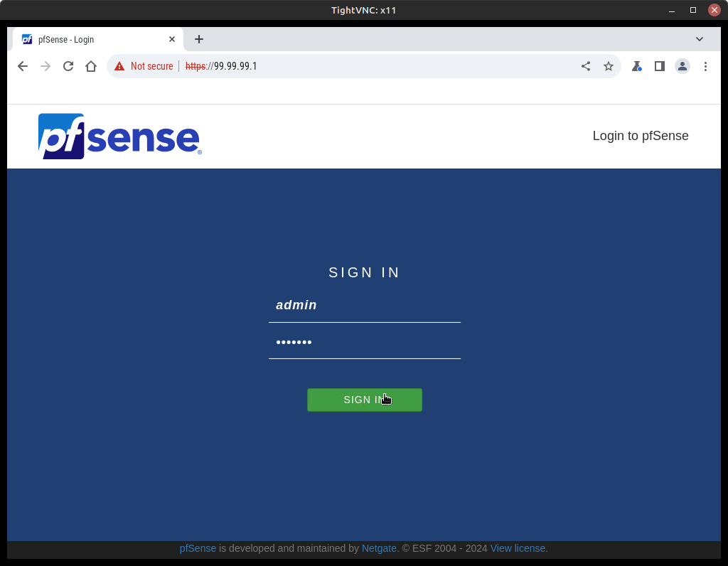Click the pfSense tab favicon
Image resolution: width=728 pixels, height=566 pixels.
click(28, 40)
